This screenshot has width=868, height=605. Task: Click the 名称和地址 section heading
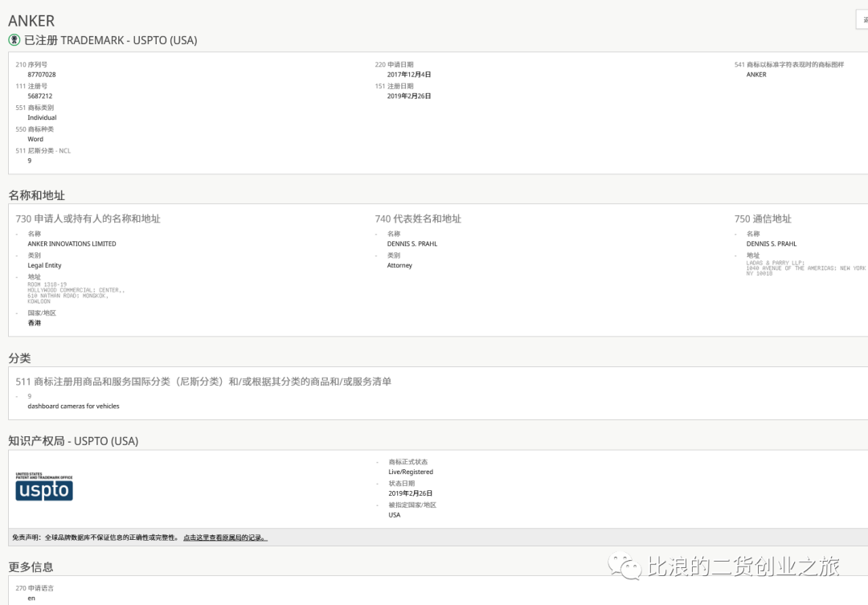[36, 195]
